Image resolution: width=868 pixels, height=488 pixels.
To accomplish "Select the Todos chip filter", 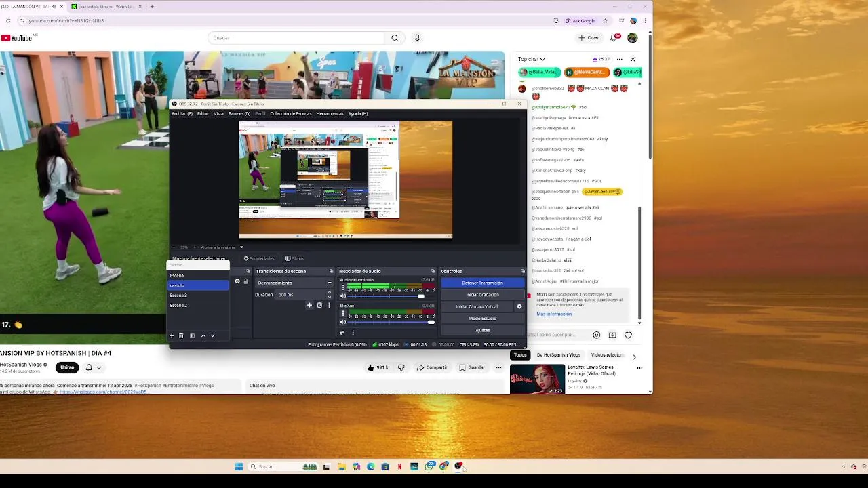I will 520,354.
